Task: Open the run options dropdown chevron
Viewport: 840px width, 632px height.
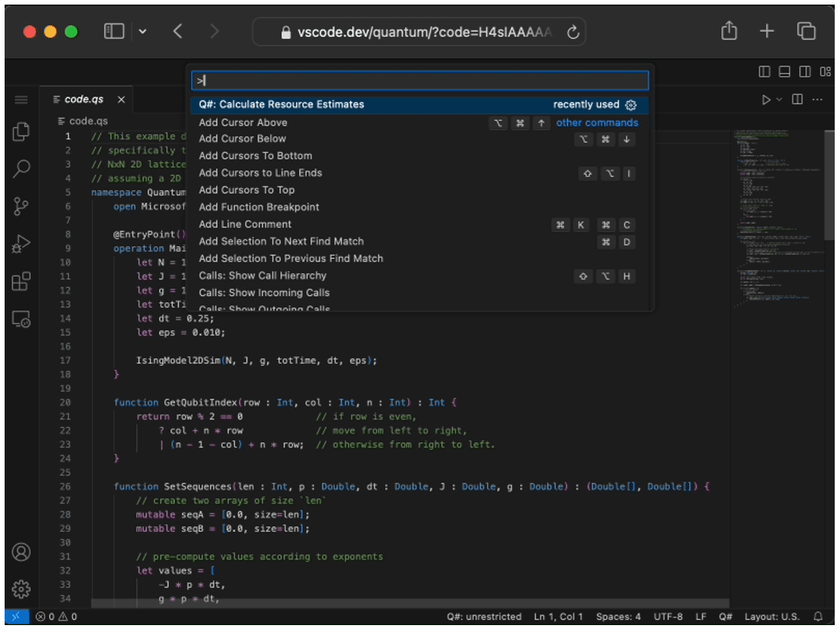Action: 778,99
